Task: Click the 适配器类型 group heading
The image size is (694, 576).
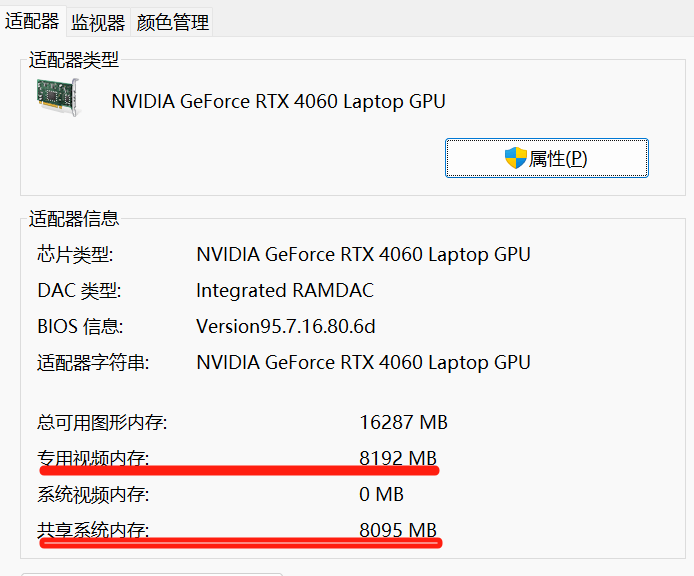Action: [74, 60]
